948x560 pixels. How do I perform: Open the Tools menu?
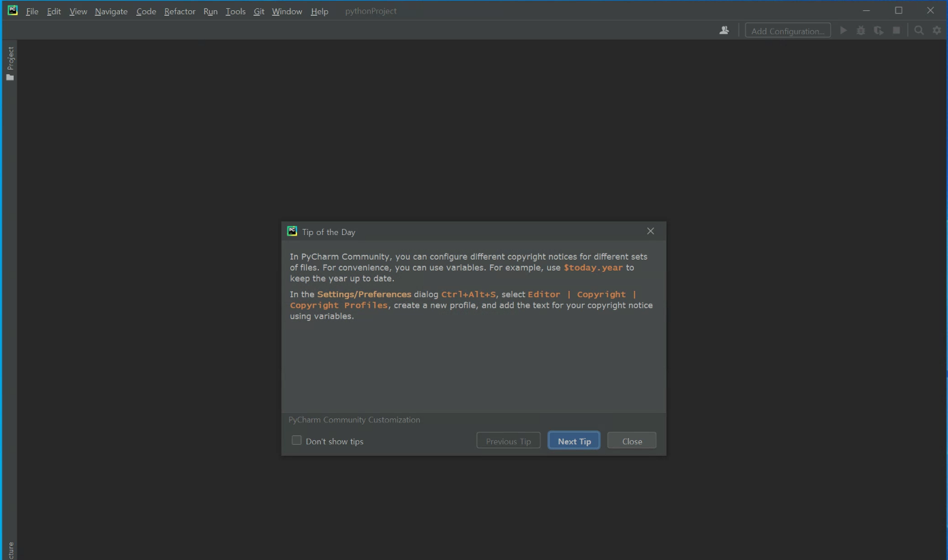(x=235, y=11)
